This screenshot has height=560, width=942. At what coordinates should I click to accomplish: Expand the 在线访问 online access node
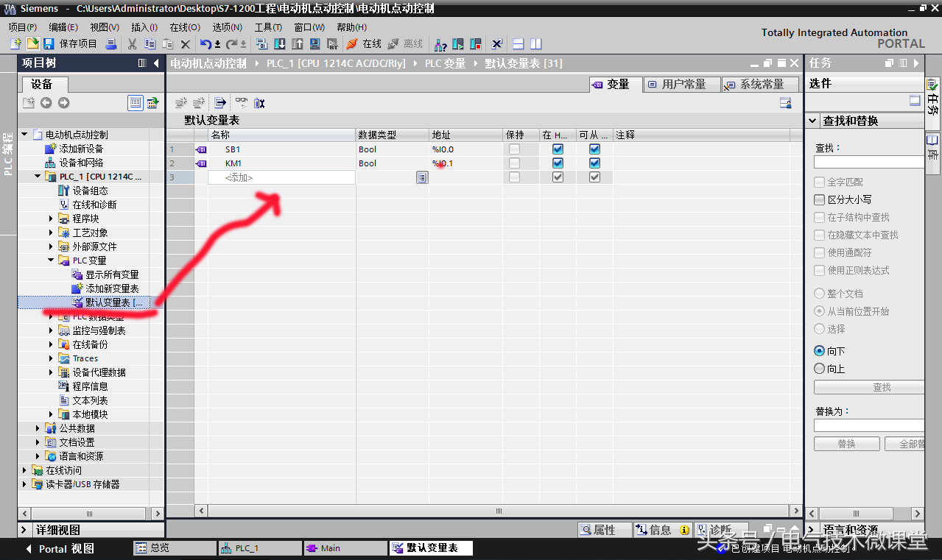pyautogui.click(x=24, y=470)
